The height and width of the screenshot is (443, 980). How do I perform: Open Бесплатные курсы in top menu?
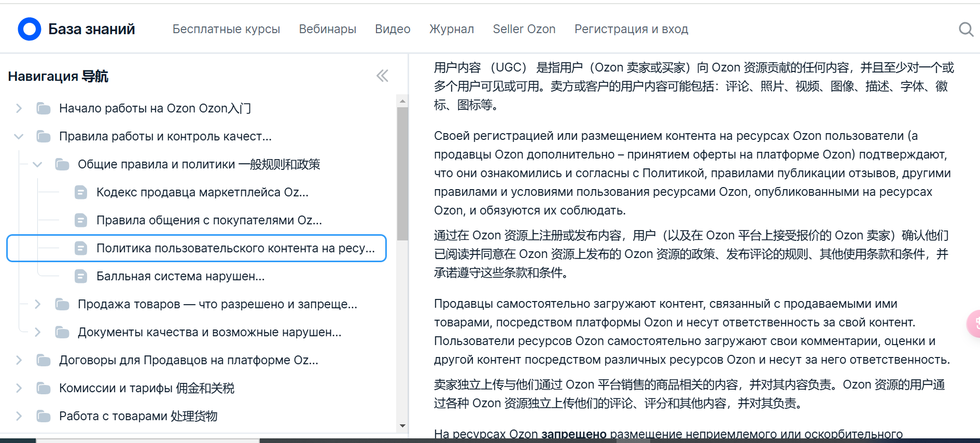226,29
